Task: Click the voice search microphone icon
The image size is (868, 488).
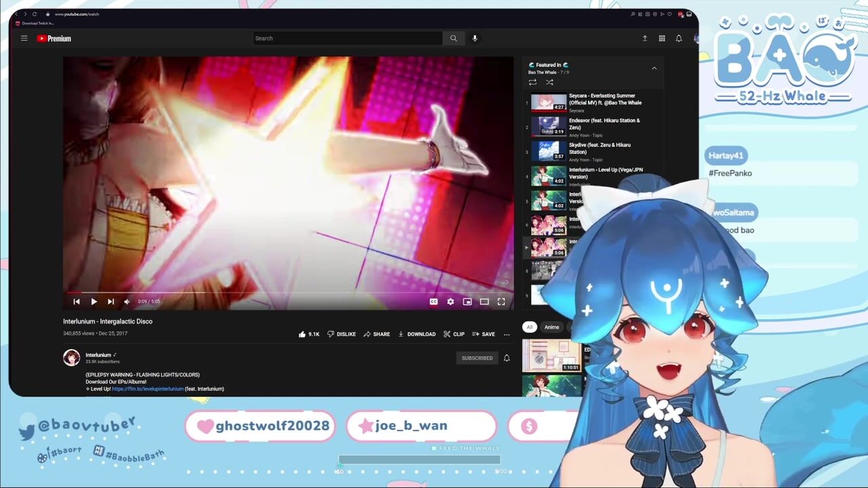Action: click(x=475, y=39)
